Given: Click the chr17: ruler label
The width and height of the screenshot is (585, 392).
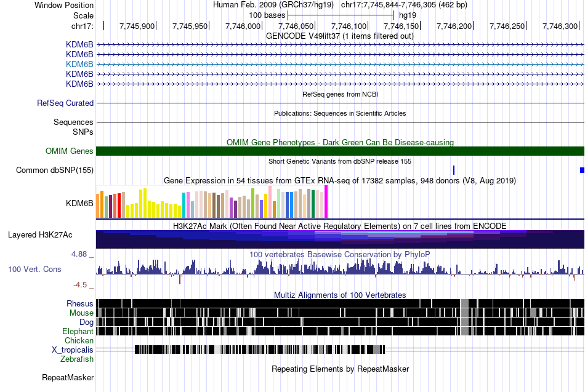Looking at the screenshot, I should (83, 26).
